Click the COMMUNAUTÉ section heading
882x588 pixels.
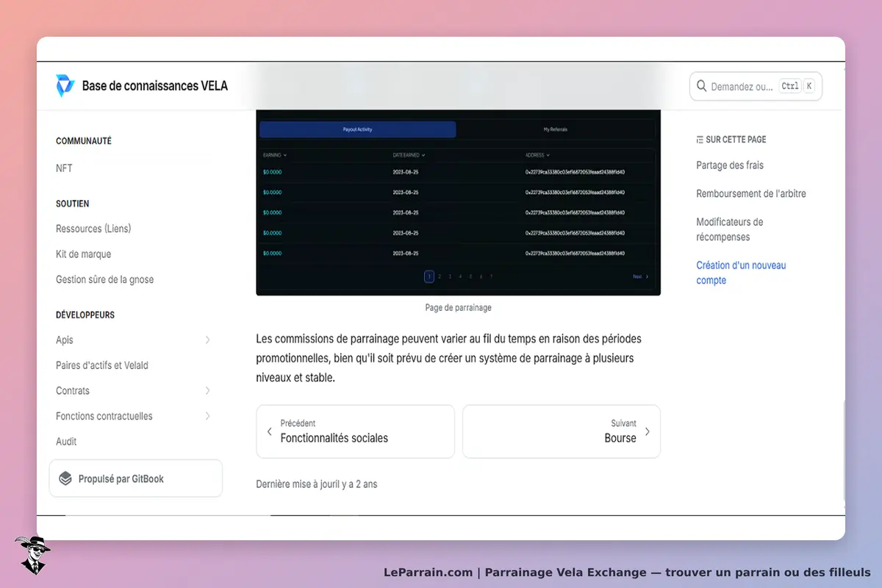point(84,141)
